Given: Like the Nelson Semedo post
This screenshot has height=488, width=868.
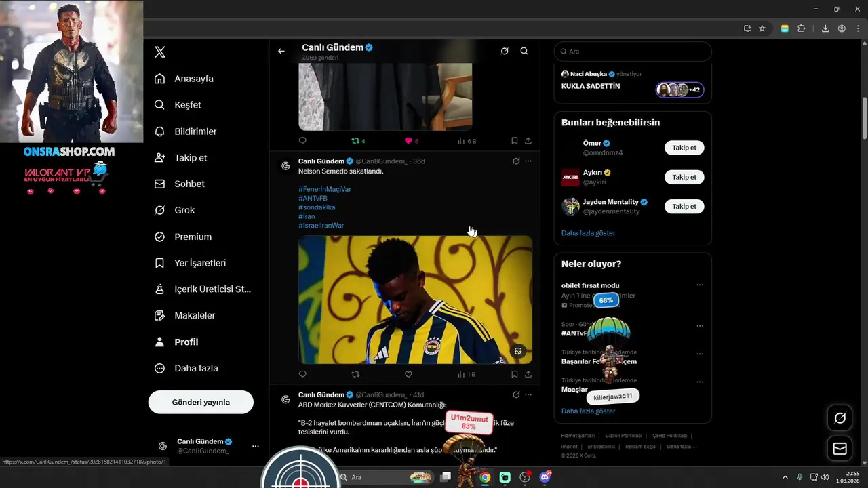Looking at the screenshot, I should coord(408,374).
